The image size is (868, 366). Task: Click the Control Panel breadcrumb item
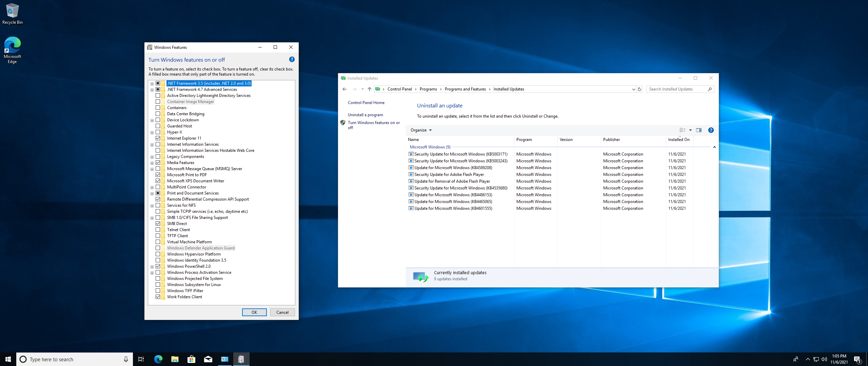[x=400, y=89]
